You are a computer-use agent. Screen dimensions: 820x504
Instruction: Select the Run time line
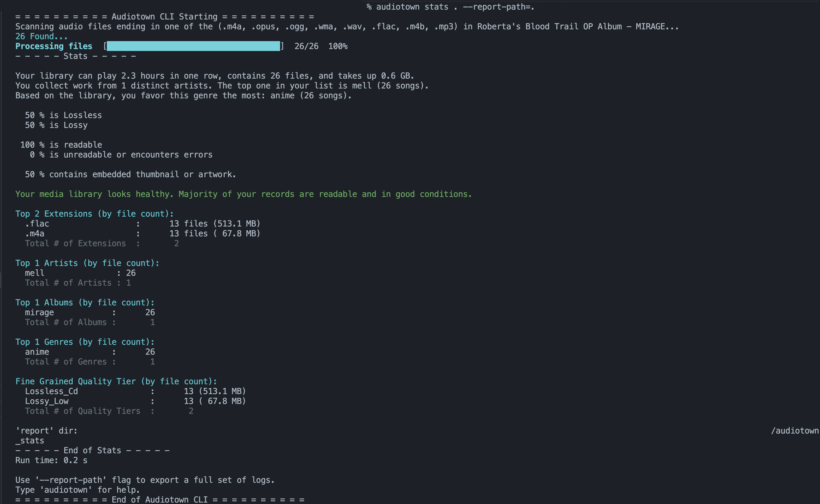tap(51, 460)
